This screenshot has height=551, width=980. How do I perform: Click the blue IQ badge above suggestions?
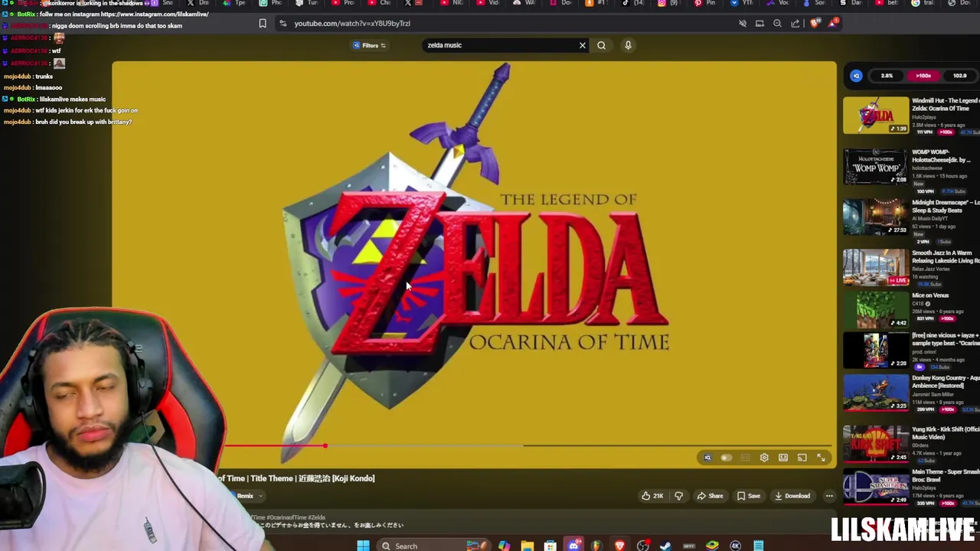coord(856,76)
